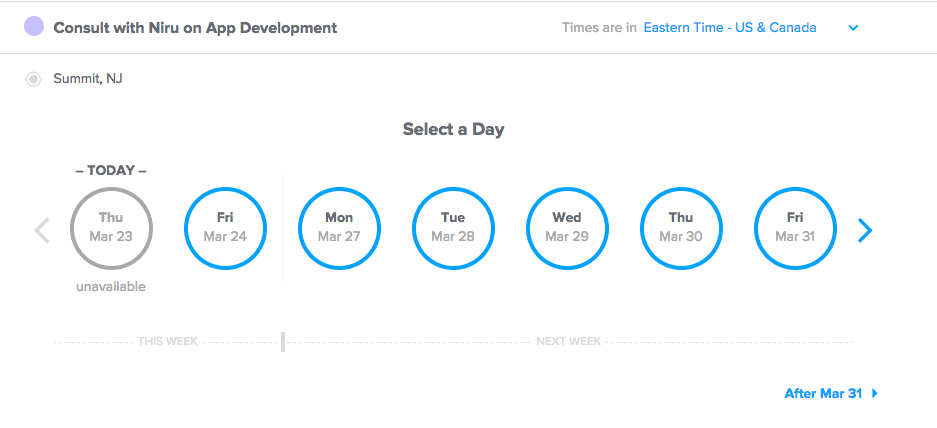Select Fri Mar 31 day circle
The width and height of the screenshot is (937, 428).
(795, 228)
